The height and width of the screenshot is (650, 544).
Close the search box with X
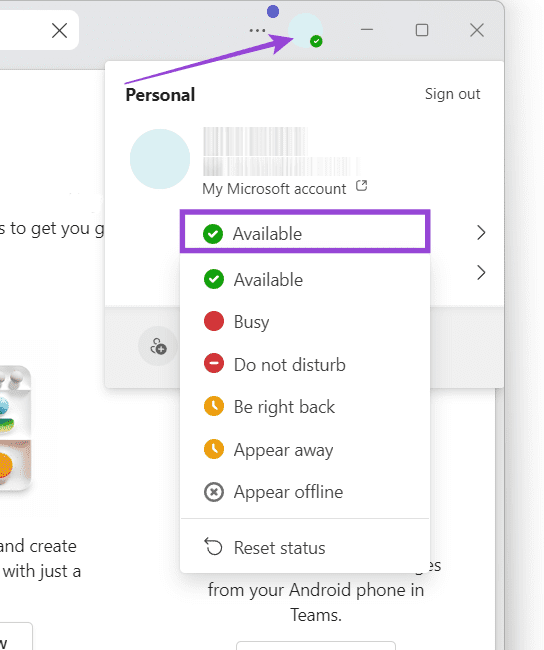59,31
